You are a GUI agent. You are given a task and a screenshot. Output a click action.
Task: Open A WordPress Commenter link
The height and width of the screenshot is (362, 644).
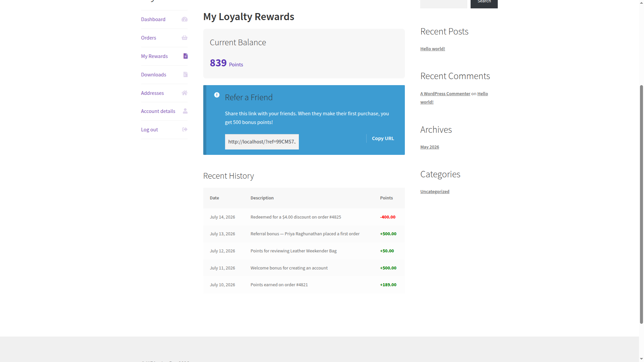pyautogui.click(x=445, y=94)
